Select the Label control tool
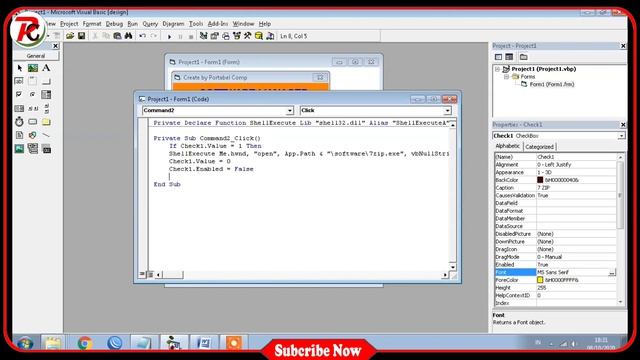This screenshot has height=360, width=640. point(46,68)
